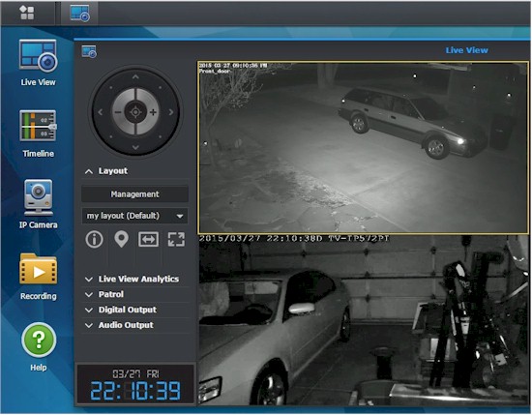532x415 pixels.
Task: Show camera information via info icon
Action: pos(95,239)
